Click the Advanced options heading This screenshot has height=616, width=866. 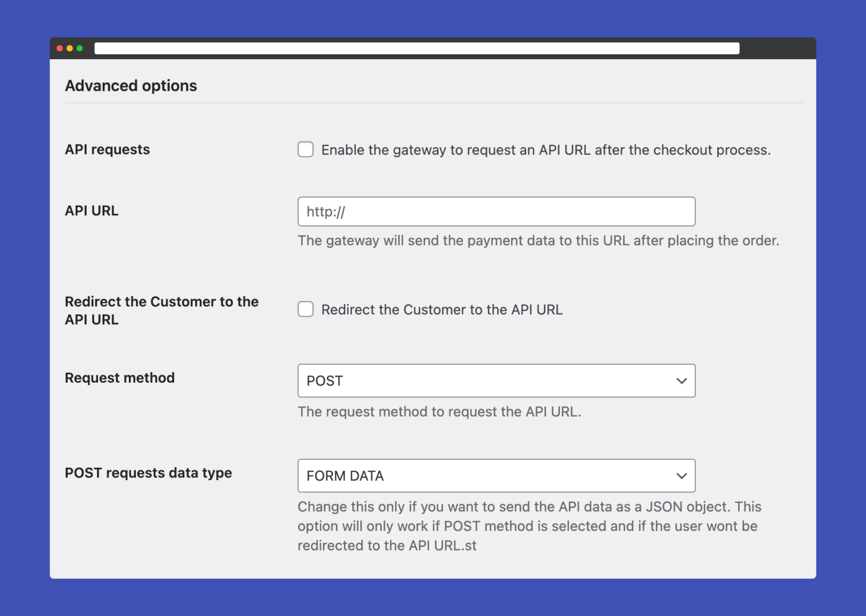pyautogui.click(x=131, y=86)
